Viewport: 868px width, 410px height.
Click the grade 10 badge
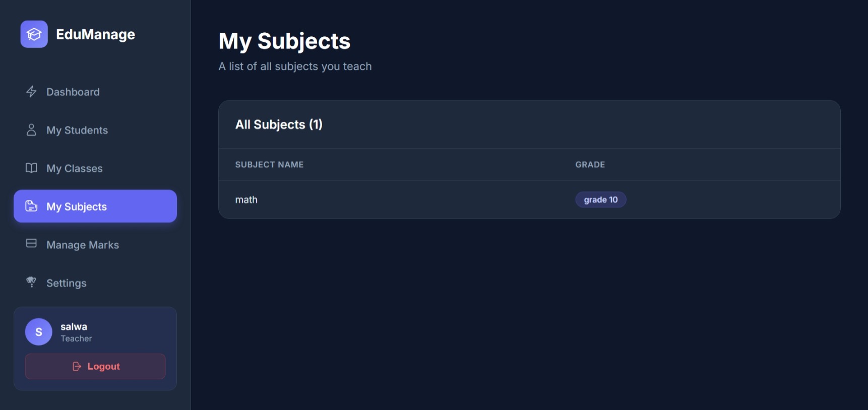(x=601, y=200)
